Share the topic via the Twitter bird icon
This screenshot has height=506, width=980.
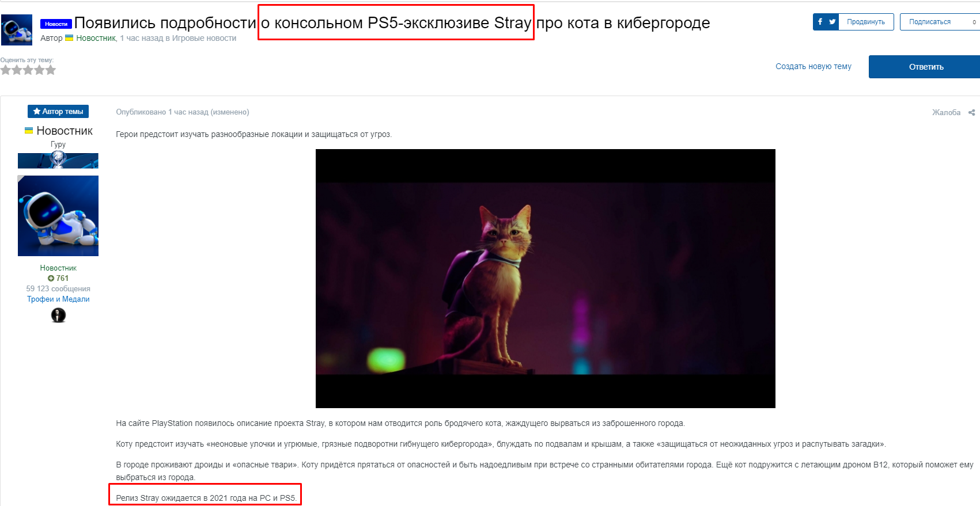[832, 22]
